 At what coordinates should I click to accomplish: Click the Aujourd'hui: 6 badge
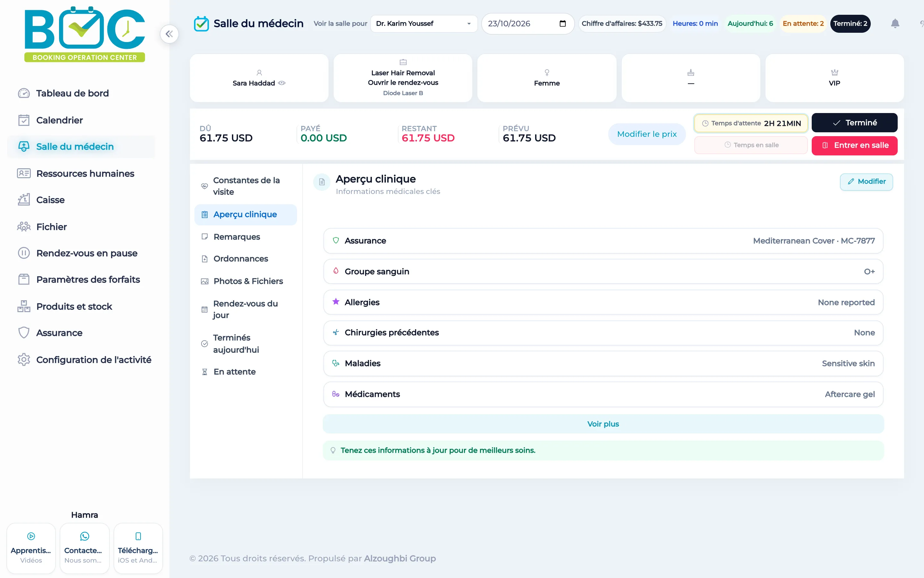coord(750,24)
